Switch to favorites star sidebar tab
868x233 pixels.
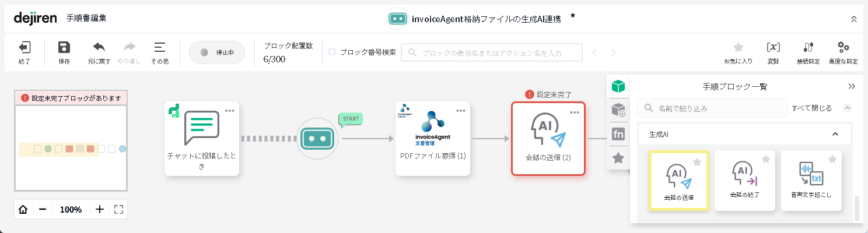coord(618,158)
